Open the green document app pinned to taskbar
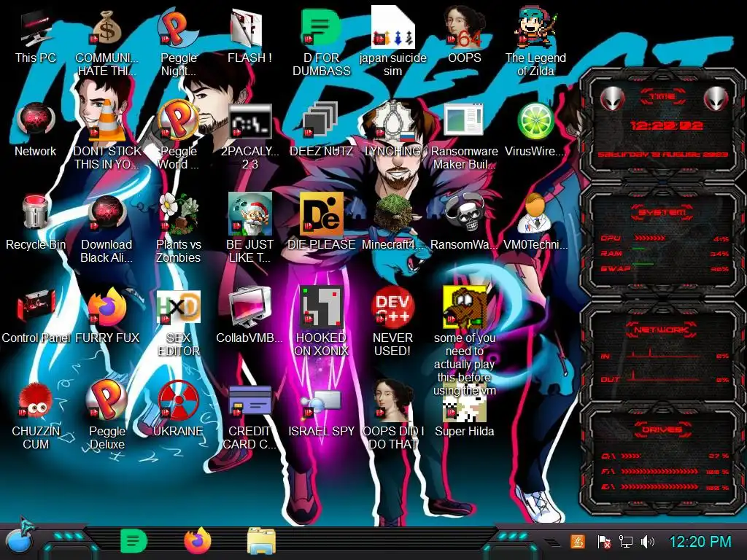This screenshot has width=747, height=560. [x=134, y=541]
